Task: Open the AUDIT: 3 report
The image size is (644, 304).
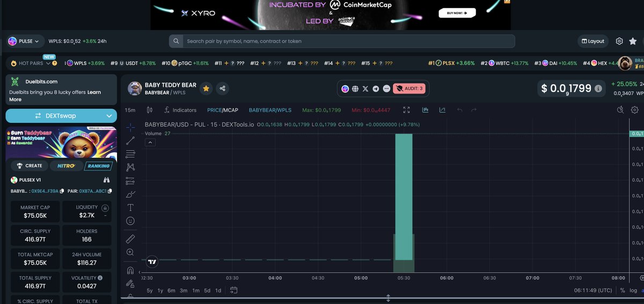Action: [409, 88]
